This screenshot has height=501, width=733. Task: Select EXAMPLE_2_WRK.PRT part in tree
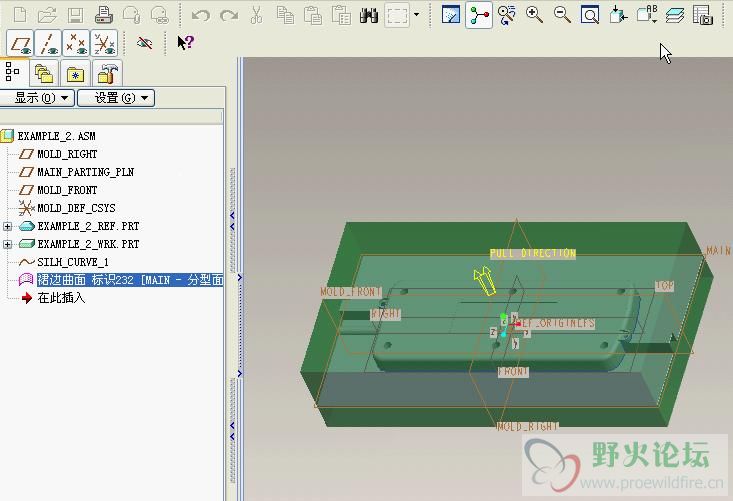(x=88, y=244)
